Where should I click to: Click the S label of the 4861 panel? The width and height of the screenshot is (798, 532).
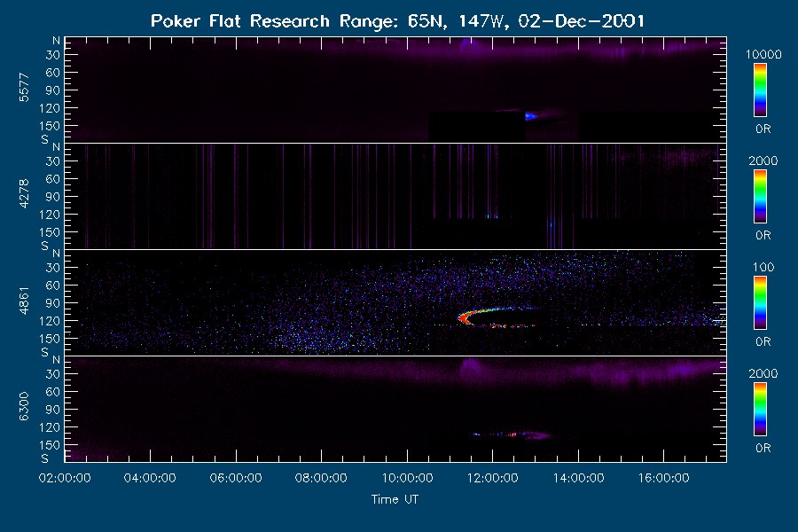point(45,352)
